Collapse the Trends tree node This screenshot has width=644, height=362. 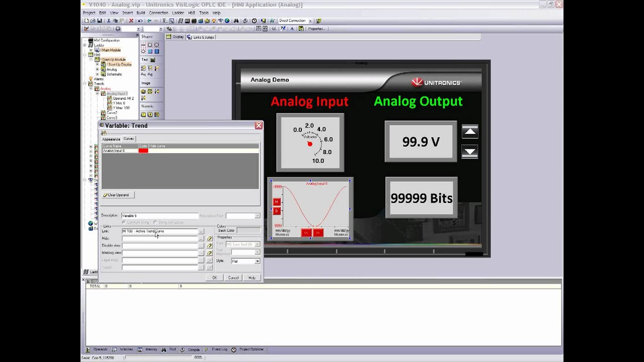click(x=85, y=83)
